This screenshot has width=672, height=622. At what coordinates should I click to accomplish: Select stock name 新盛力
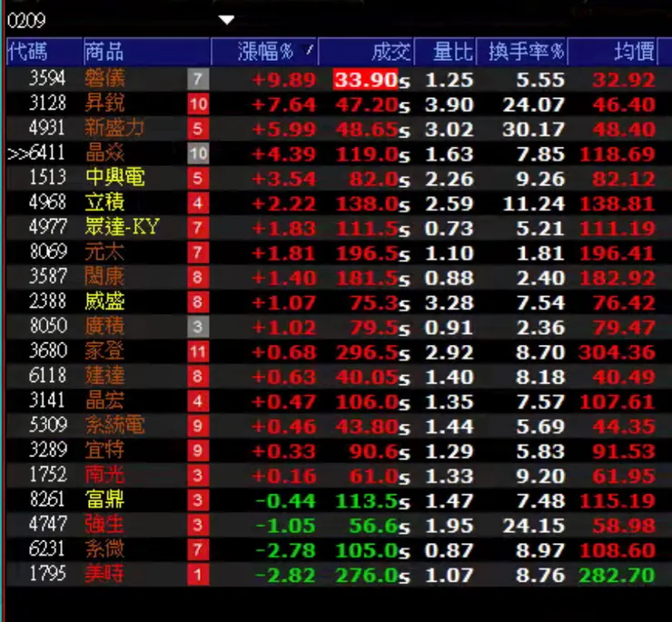click(114, 128)
